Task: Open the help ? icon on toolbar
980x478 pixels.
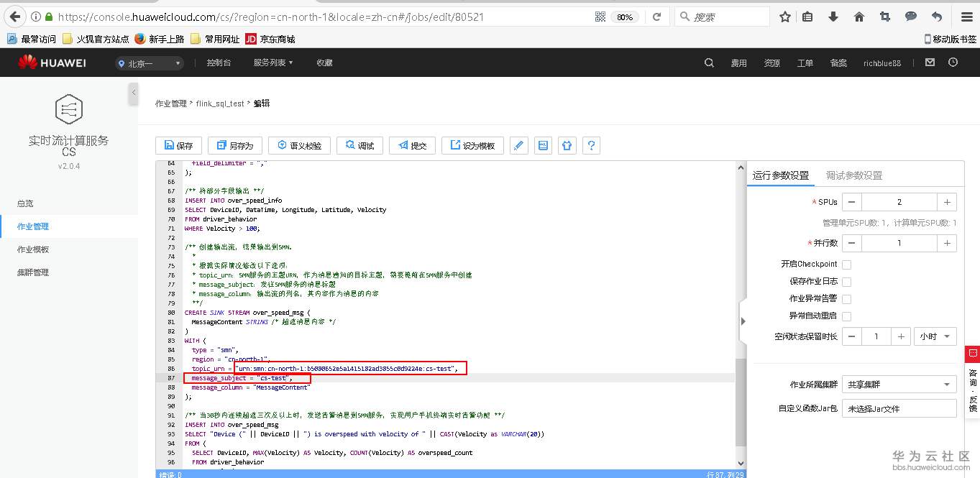Action: [x=591, y=144]
